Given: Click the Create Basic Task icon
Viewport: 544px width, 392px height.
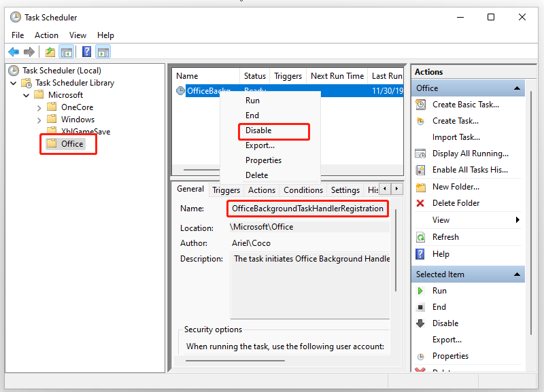Looking at the screenshot, I should (421, 105).
